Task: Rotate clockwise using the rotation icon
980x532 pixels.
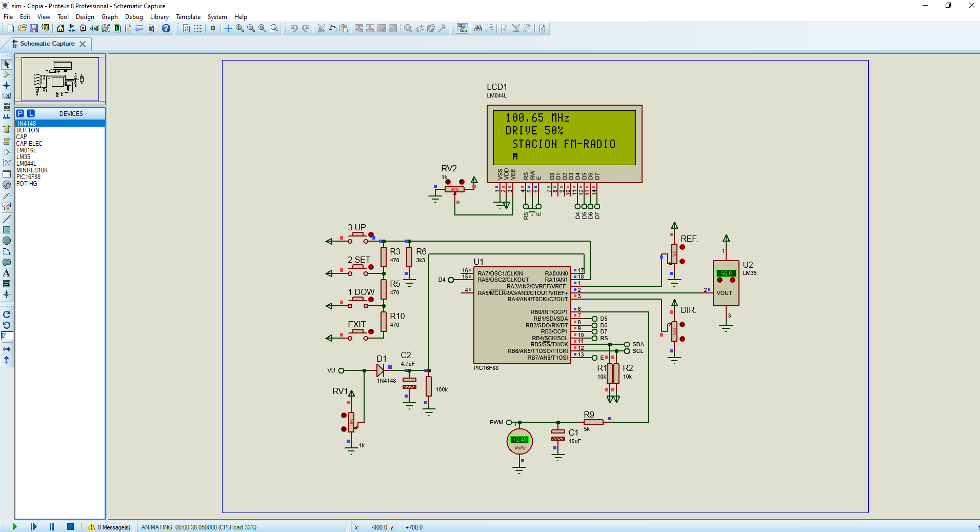Action: (x=7, y=314)
